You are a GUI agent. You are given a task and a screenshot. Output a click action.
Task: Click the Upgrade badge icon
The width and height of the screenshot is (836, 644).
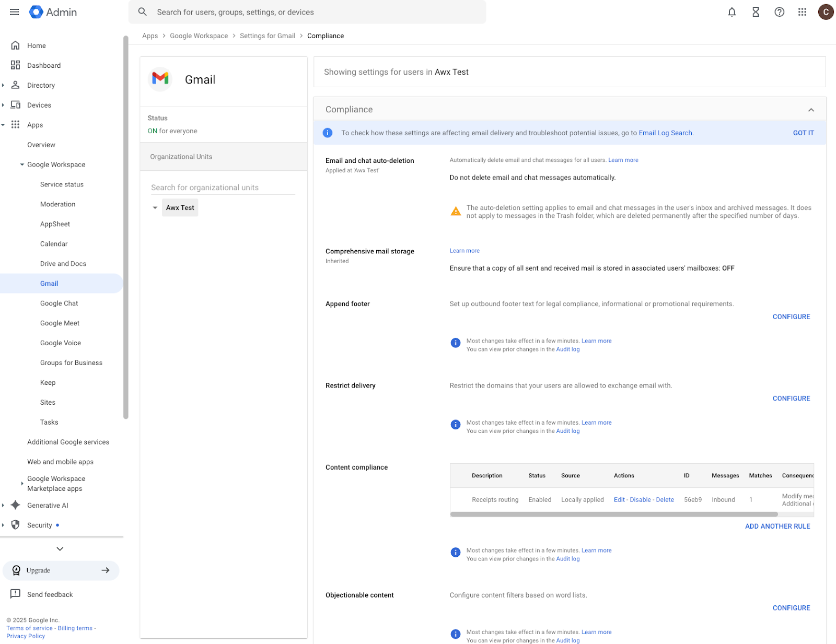16,570
